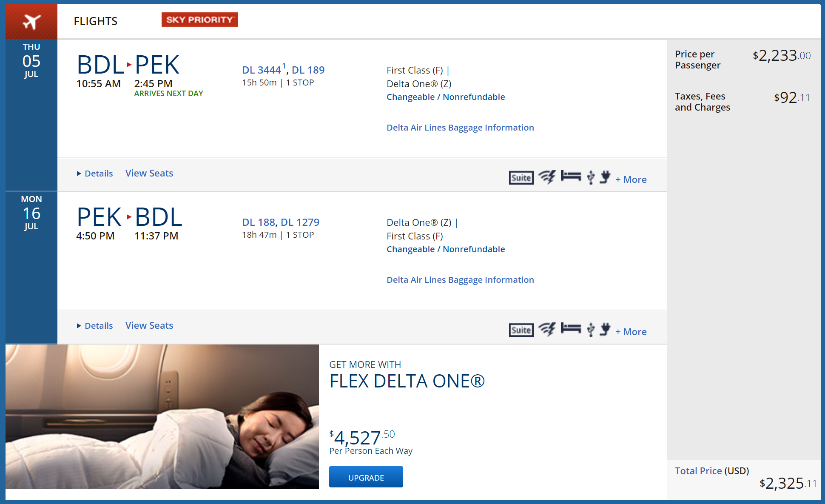825x504 pixels.
Task: Click the Suite icon for outbound flight
Action: [x=521, y=177]
